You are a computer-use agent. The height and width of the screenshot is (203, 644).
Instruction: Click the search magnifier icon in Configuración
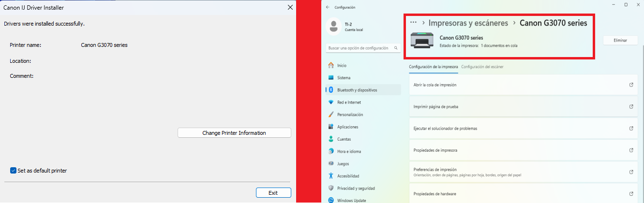click(x=396, y=48)
